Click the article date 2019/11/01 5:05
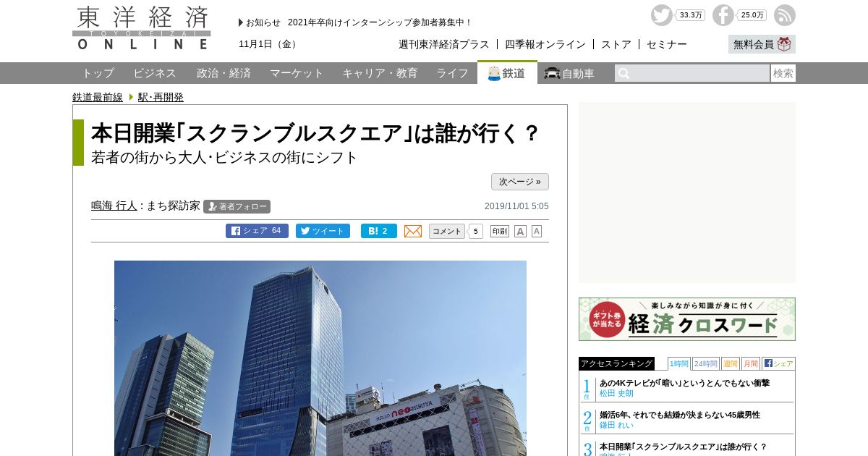 coord(516,206)
